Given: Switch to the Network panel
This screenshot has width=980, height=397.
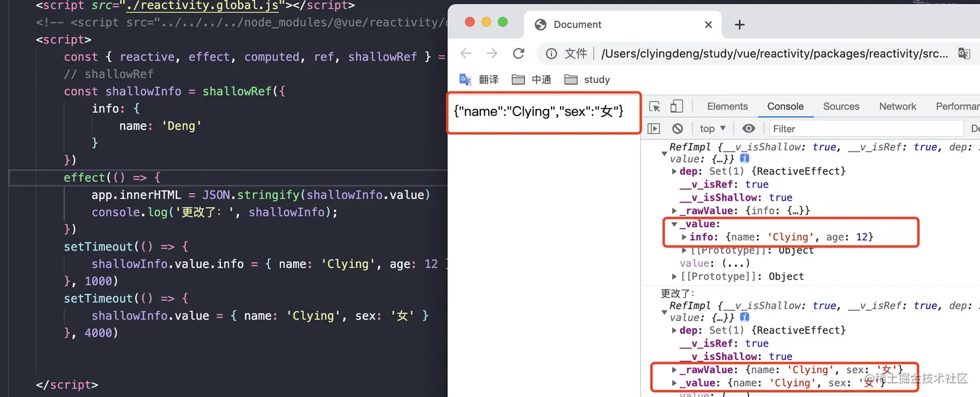Looking at the screenshot, I should tap(898, 107).
